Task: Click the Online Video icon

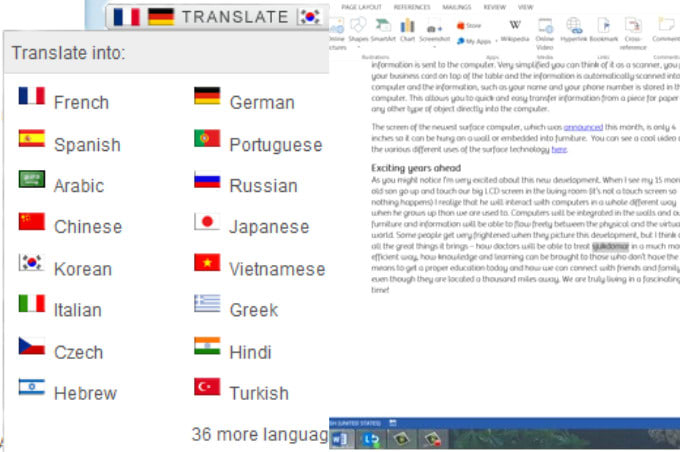Action: click(545, 30)
